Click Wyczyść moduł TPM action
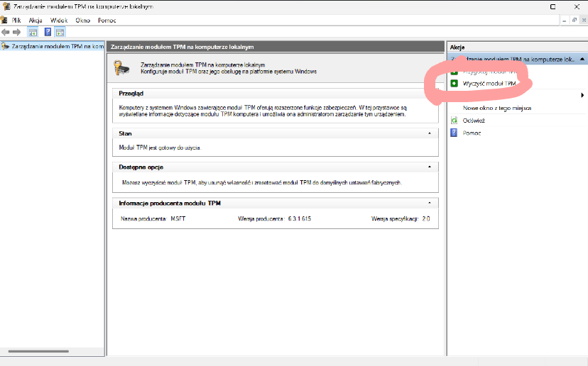The height and width of the screenshot is (366, 588). tap(489, 83)
